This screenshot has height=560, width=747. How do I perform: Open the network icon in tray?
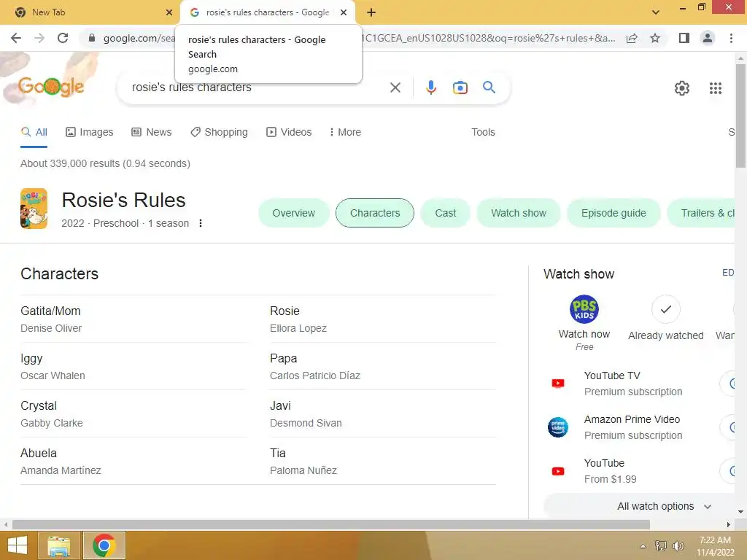coord(660,546)
